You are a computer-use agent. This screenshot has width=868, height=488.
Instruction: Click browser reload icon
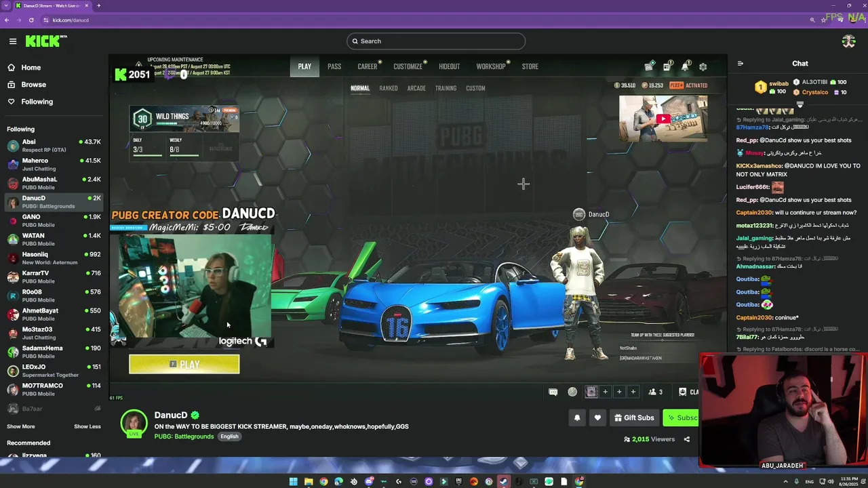tap(31, 20)
